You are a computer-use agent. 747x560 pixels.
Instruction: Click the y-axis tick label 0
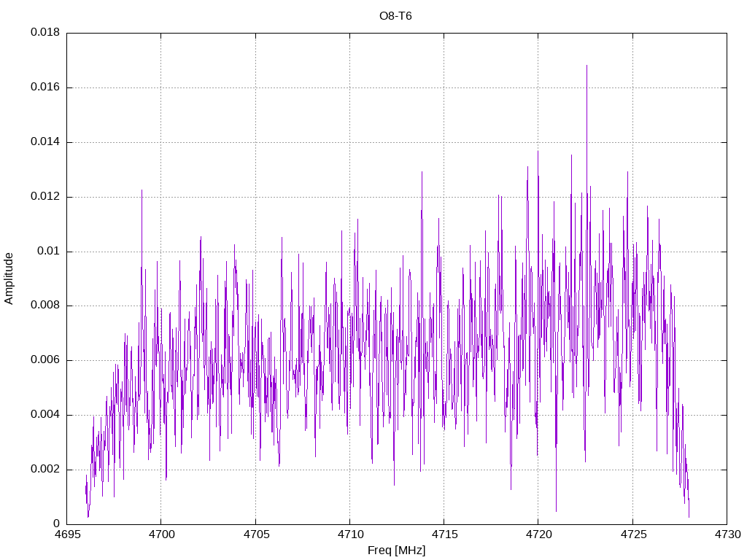(57, 524)
